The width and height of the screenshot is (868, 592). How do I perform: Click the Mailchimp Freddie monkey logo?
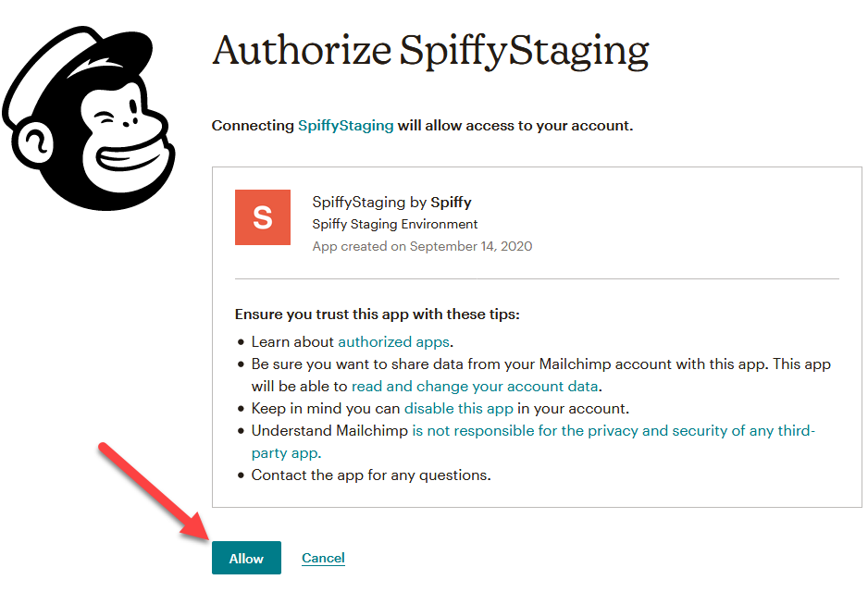point(89,117)
